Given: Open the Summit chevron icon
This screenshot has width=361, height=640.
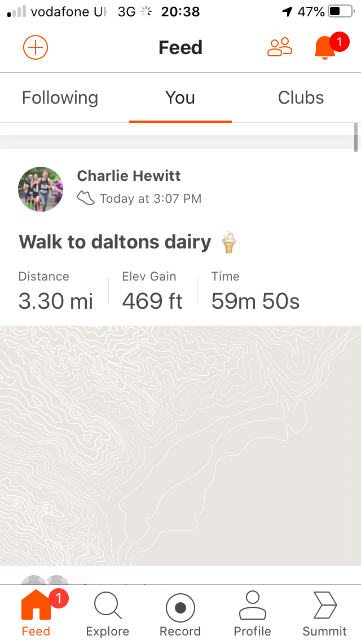Looking at the screenshot, I should 325,606.
